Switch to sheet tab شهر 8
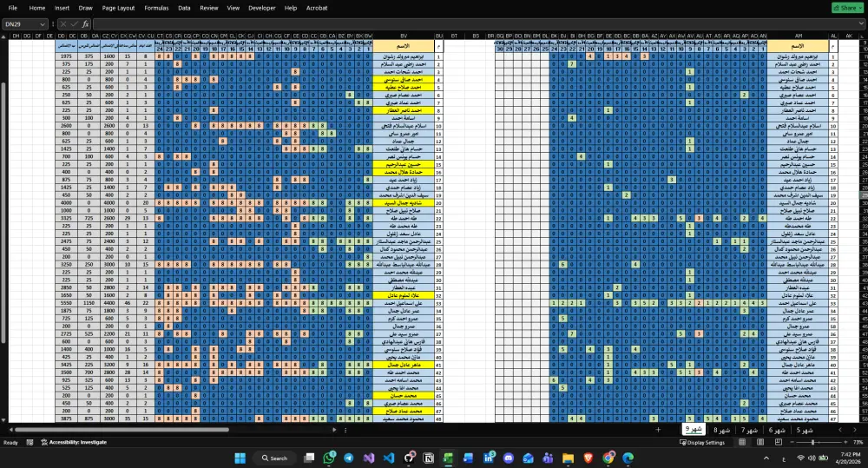 coord(721,430)
